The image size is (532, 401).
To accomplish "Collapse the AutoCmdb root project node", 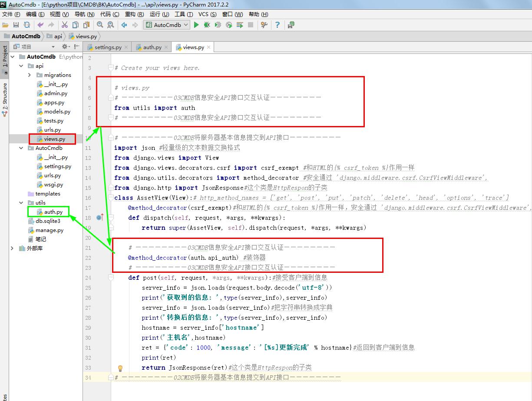I will click(13, 56).
